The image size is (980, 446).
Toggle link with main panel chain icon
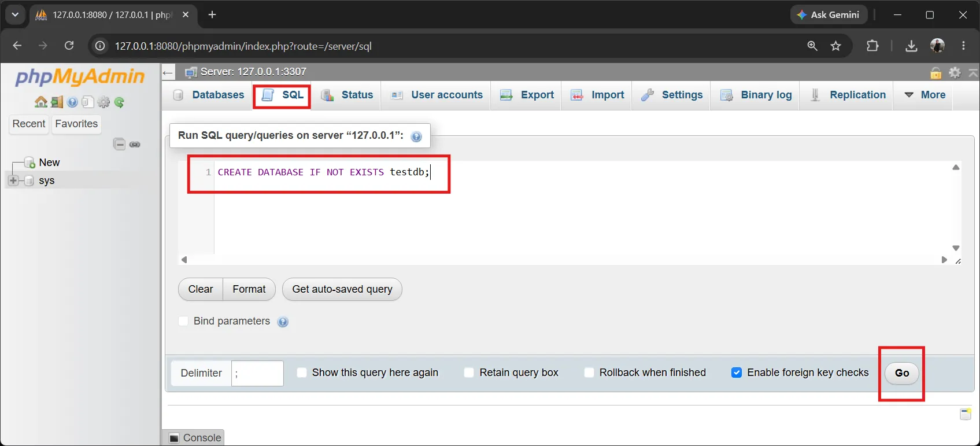tap(135, 144)
